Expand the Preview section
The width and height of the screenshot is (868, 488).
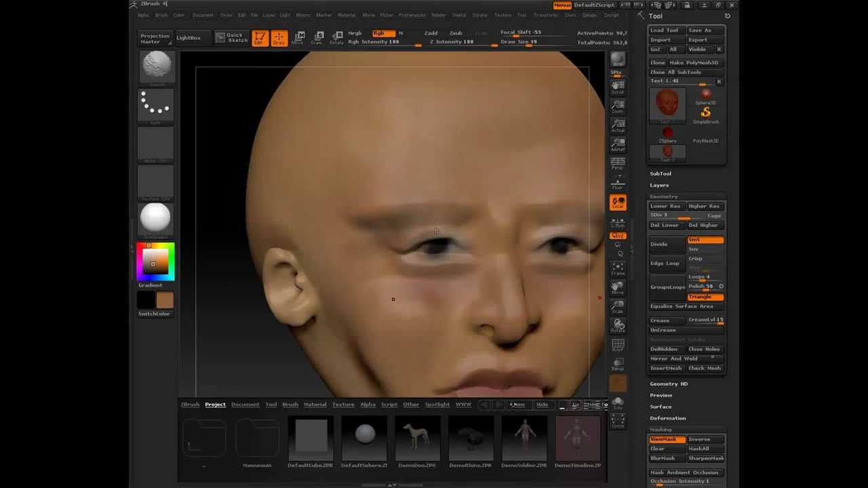point(661,395)
